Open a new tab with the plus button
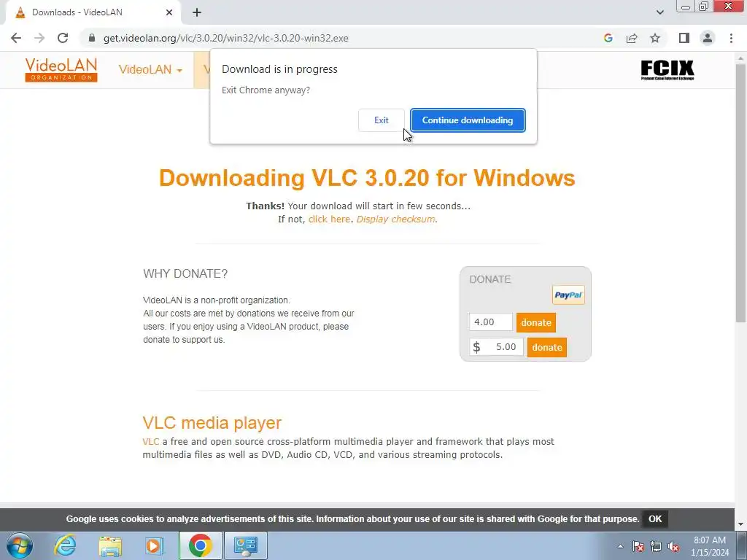The image size is (747, 560). (x=197, y=13)
